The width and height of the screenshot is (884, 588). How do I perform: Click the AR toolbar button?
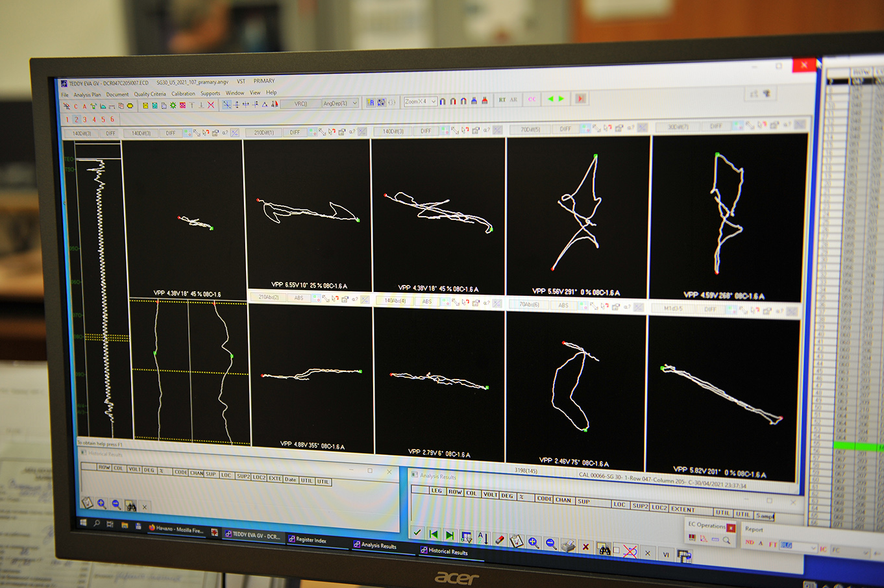click(x=513, y=99)
